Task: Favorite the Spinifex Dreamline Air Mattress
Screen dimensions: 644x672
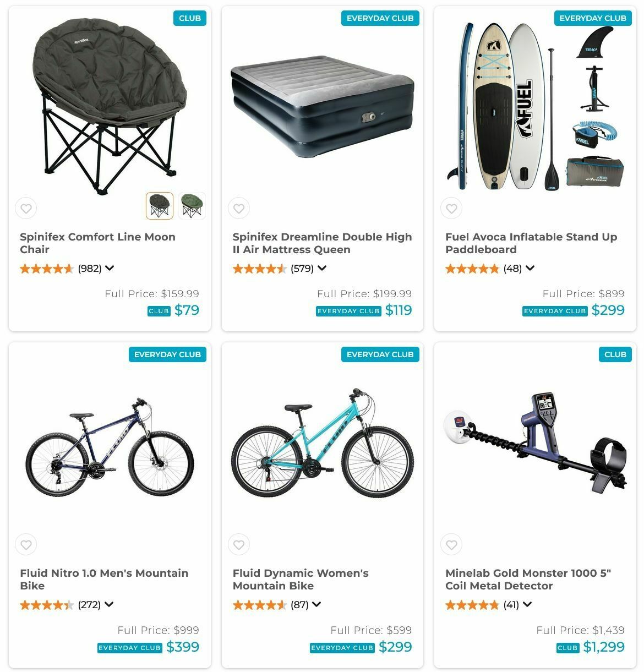Action: pos(239,209)
